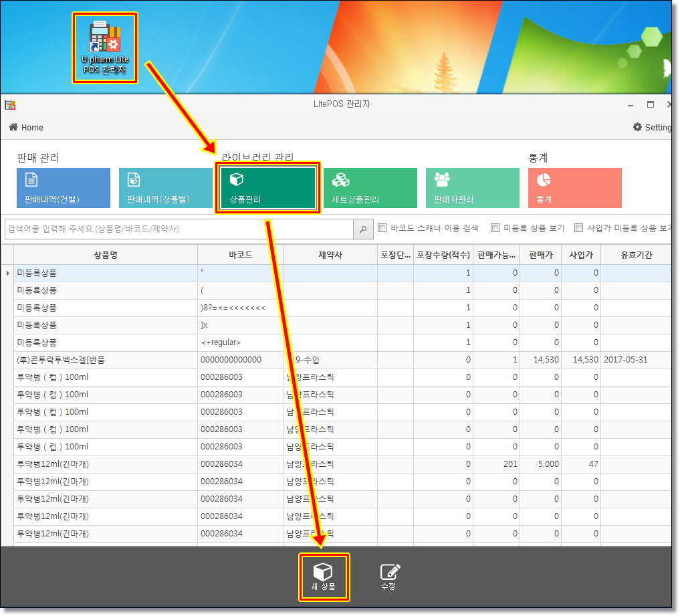Toggle 사입가 미등록 상품 보기 checkbox

[579, 228]
